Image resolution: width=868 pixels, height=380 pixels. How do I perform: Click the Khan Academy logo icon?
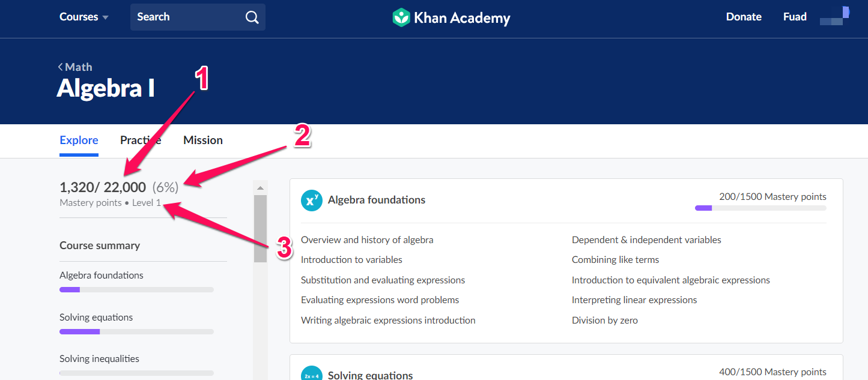(x=401, y=17)
